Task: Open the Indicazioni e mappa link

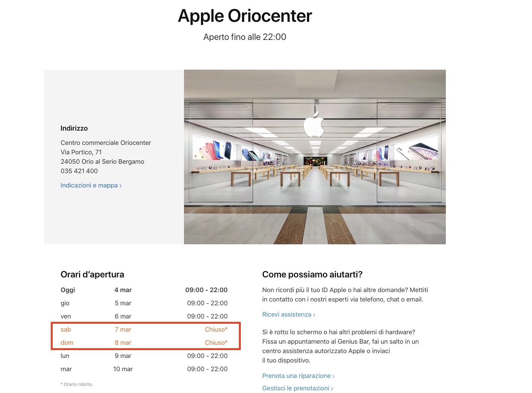Action: point(91,185)
